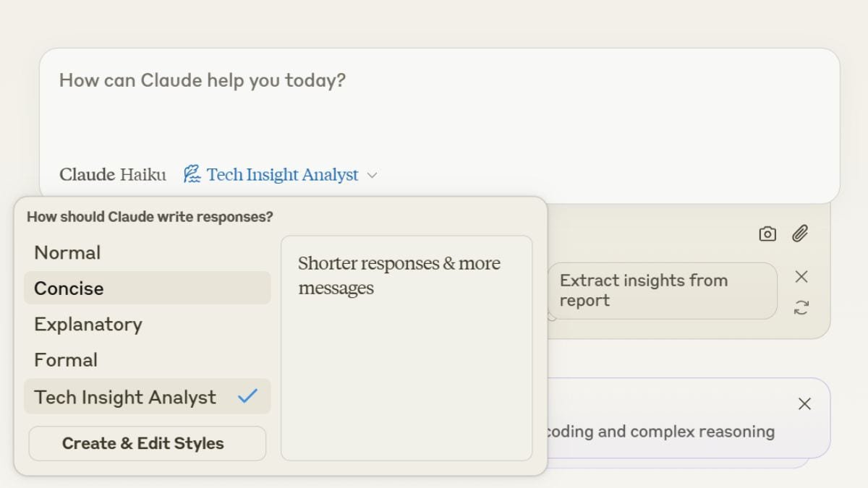Image resolution: width=868 pixels, height=488 pixels.
Task: Refresh suggestions with the cycle arrows icon
Action: point(801,308)
